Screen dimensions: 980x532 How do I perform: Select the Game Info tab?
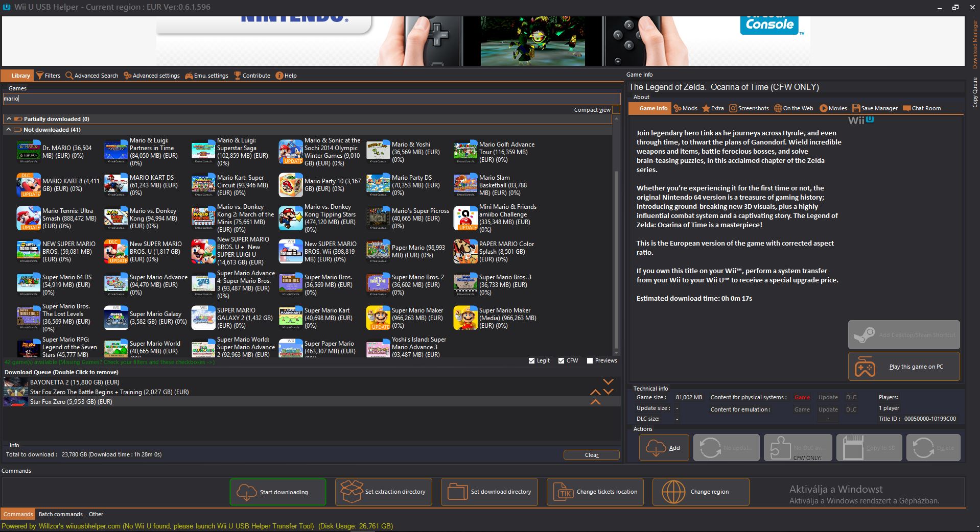[649, 108]
